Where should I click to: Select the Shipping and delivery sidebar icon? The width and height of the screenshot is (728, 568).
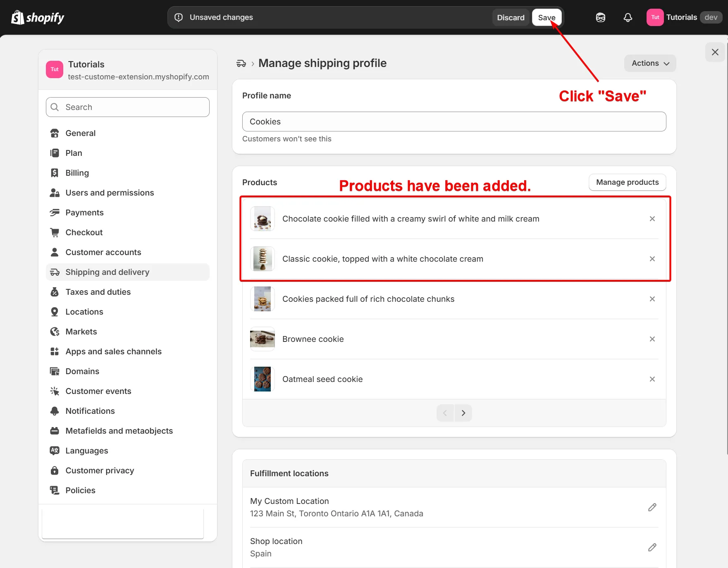pos(55,272)
